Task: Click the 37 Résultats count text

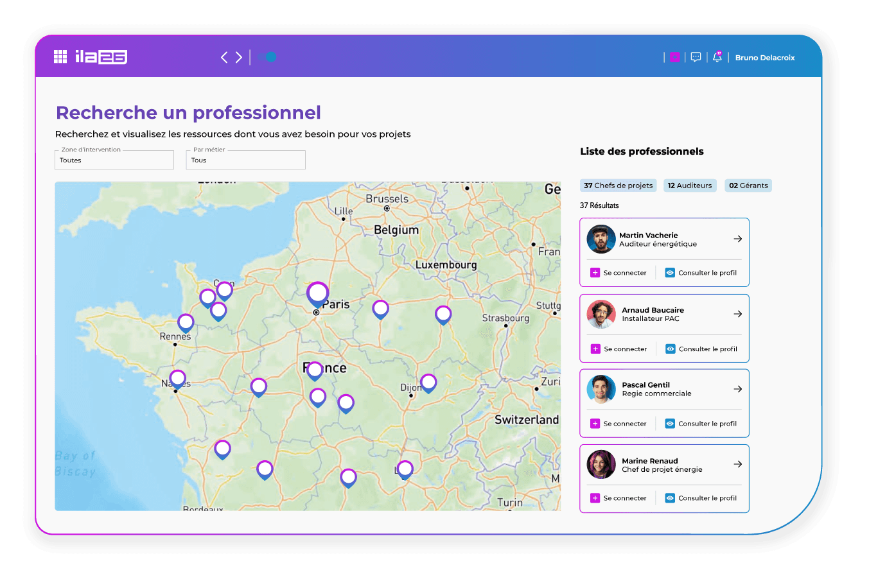Action: pos(599,205)
